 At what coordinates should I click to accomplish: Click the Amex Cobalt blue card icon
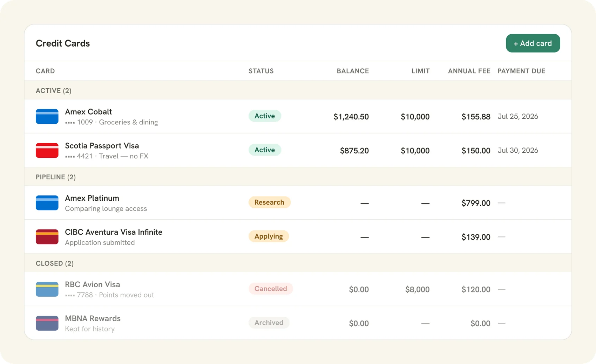(47, 116)
